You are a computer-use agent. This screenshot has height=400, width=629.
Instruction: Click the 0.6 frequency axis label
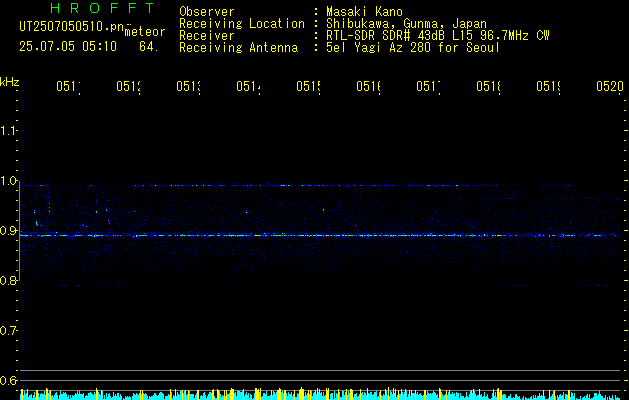point(8,381)
